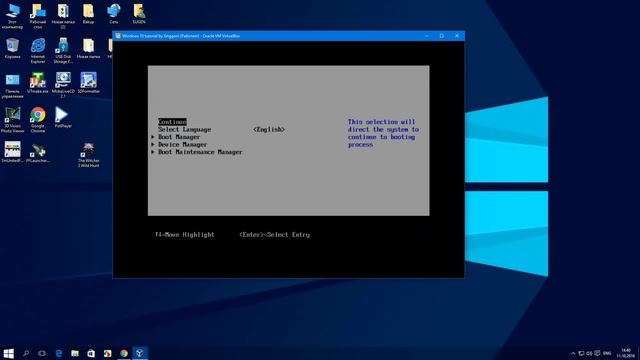Open the taskbar clock and calendar

coord(626,353)
